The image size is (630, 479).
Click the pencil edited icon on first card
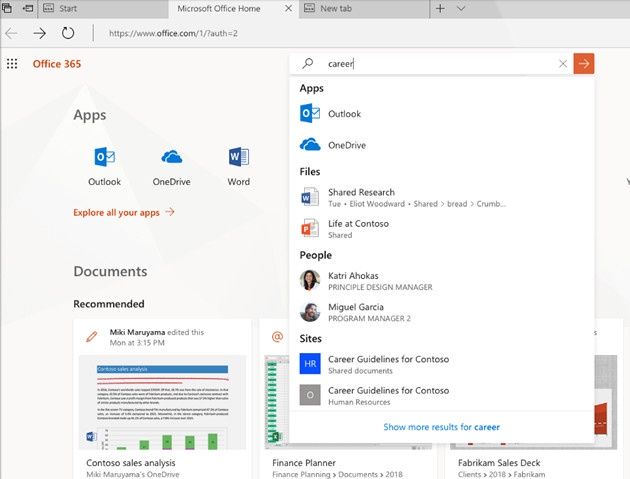tap(92, 336)
